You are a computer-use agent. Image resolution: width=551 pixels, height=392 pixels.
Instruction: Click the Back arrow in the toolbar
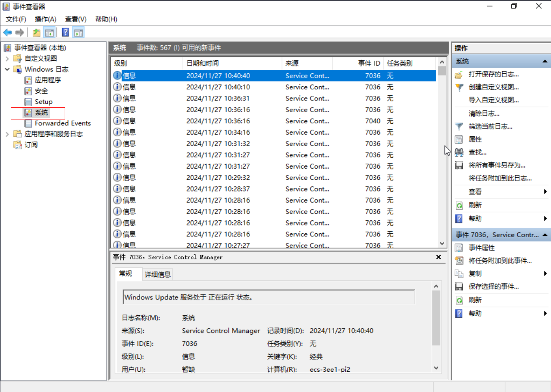click(7, 32)
